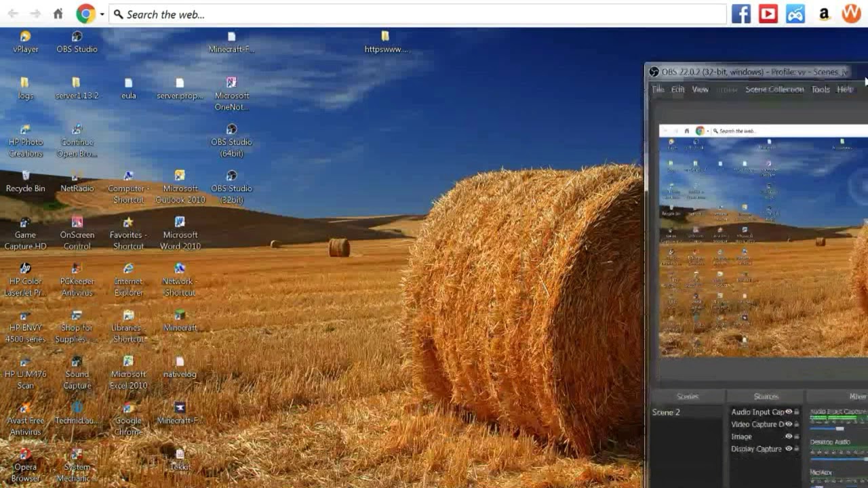Adjust the Audio Input Capture volume slider

839,428
